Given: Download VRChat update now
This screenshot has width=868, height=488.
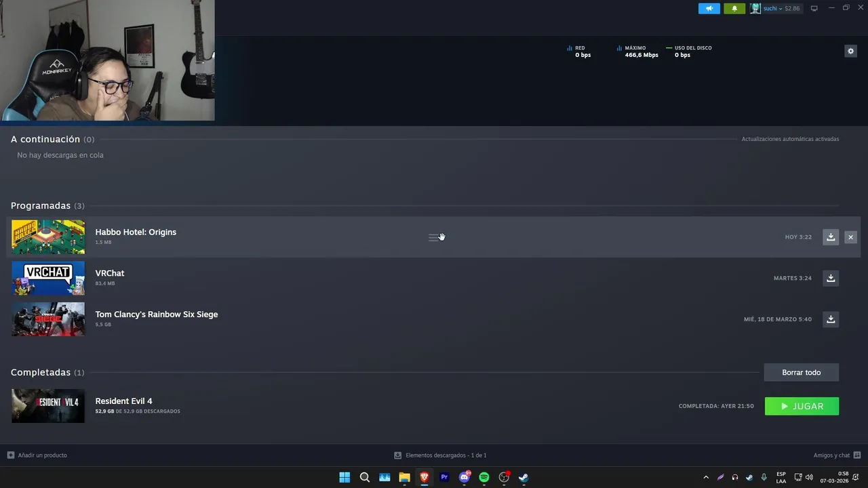Looking at the screenshot, I should pos(831,278).
